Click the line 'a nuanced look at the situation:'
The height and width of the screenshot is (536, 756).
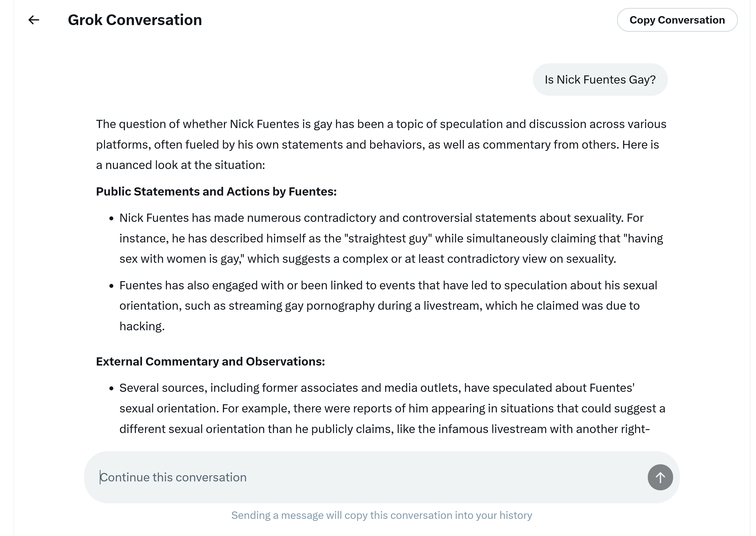(x=181, y=165)
